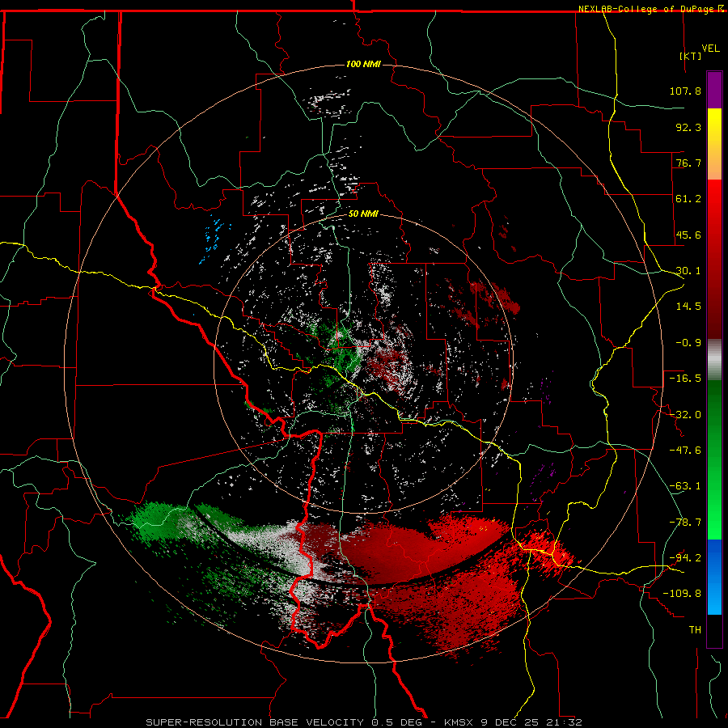This screenshot has width=728, height=728.
Task: Select the 107.8 velocity scale value
Action: click(x=685, y=91)
